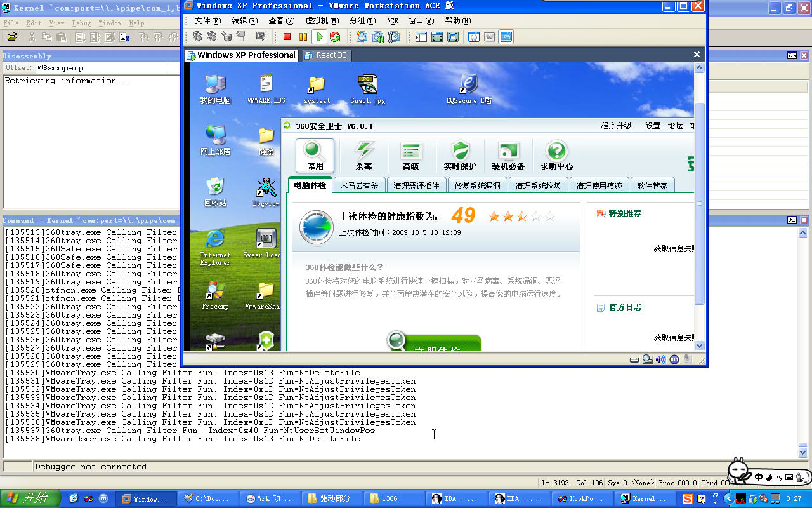The height and width of the screenshot is (508, 812).
Task: Open the snapshot manager icon
Action: point(394,37)
